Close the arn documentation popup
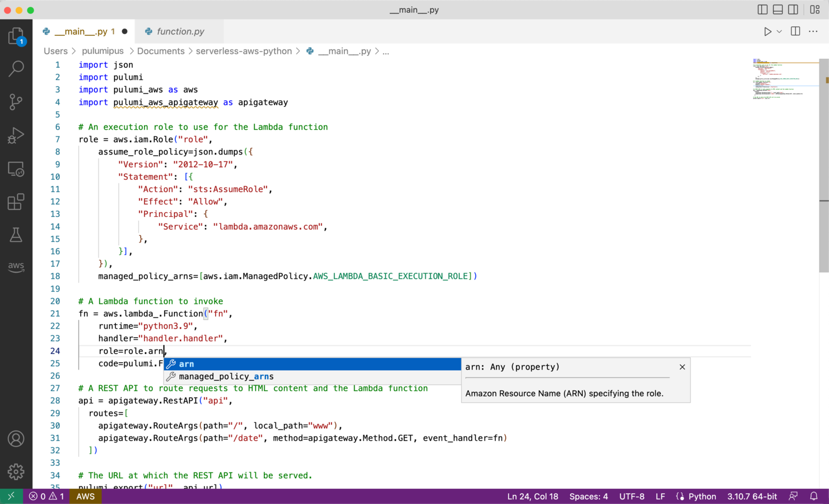Viewport: 829px width, 504px height. point(682,367)
